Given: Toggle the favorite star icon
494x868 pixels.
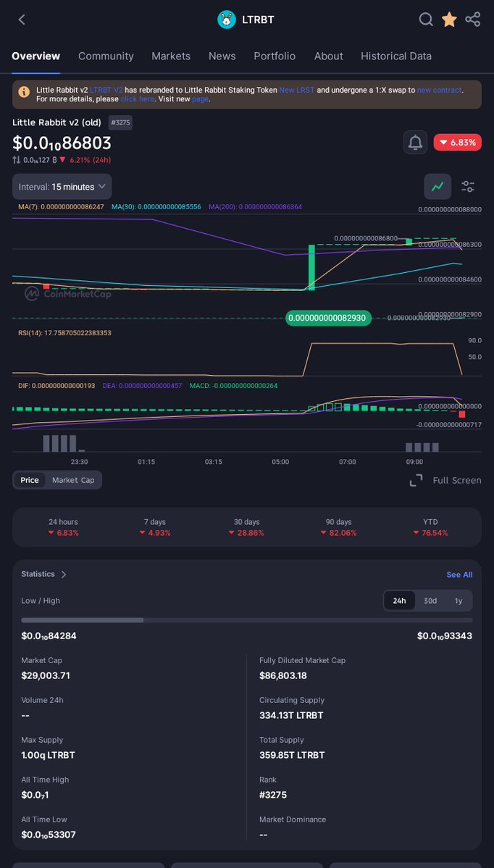Looking at the screenshot, I should (x=449, y=20).
